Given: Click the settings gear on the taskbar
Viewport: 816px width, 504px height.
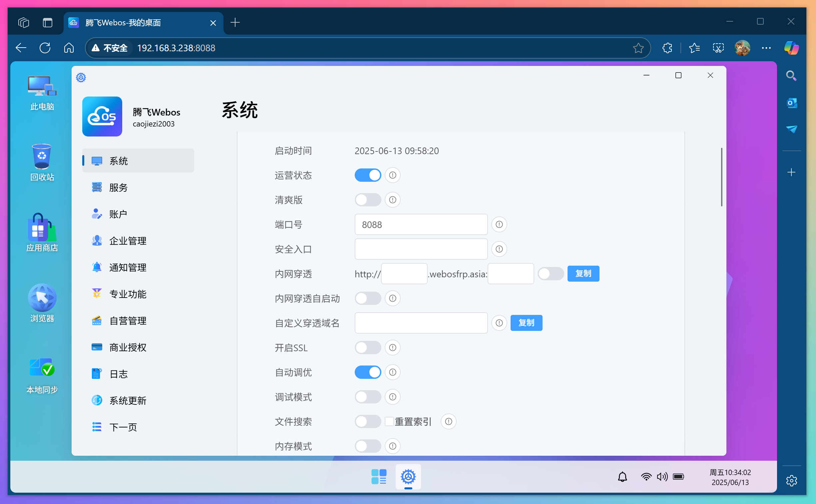Looking at the screenshot, I should [408, 477].
